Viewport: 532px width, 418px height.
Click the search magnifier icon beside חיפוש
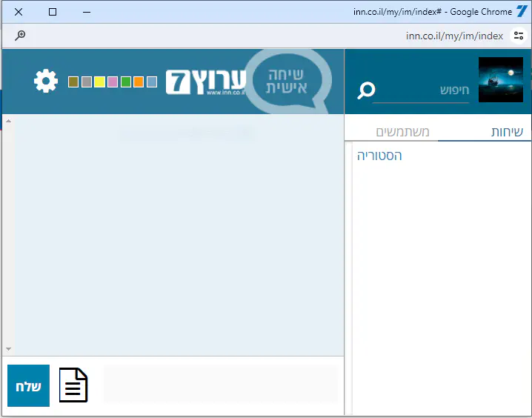coord(366,90)
